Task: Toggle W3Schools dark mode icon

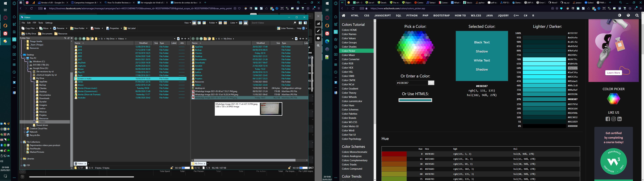Action: [x=620, y=15]
